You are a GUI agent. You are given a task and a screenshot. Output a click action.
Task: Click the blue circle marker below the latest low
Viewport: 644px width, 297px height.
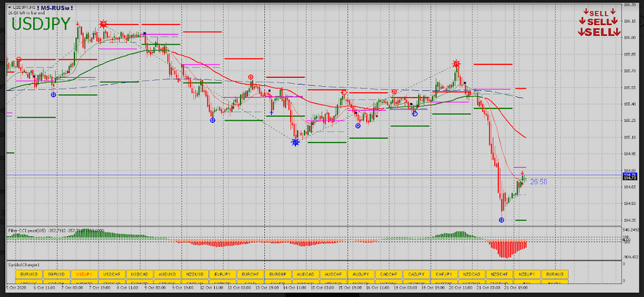[x=502, y=220]
